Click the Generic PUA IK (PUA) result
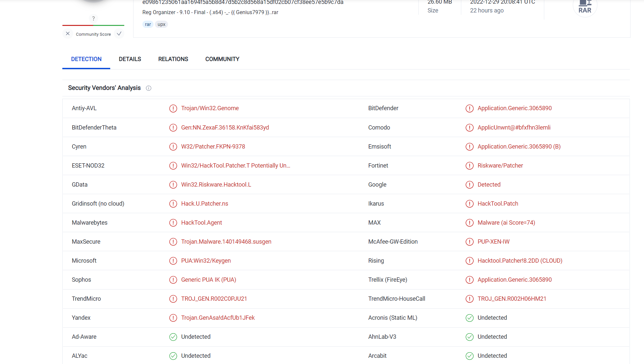 tap(209, 280)
